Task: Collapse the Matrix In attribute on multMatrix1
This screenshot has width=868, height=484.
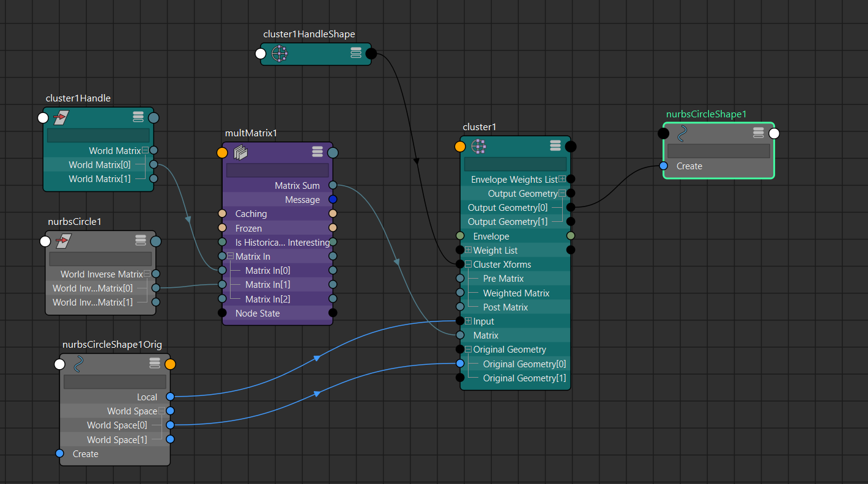Action: point(231,257)
